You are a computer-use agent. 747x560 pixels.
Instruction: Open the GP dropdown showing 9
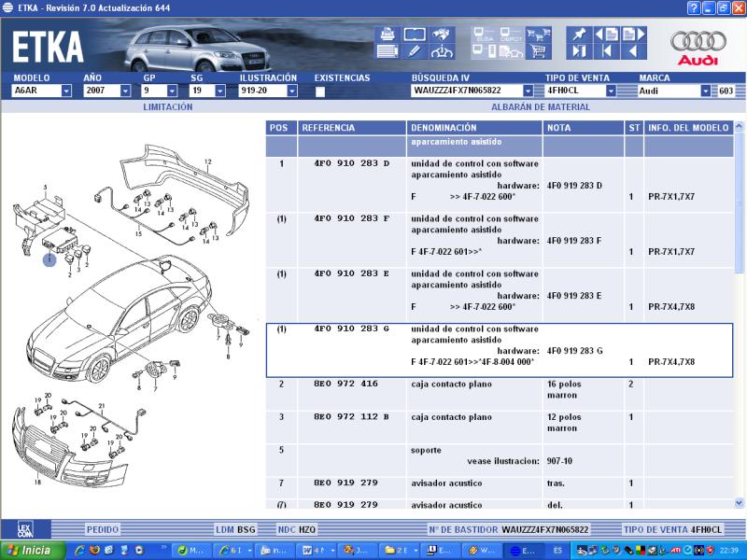[172, 91]
